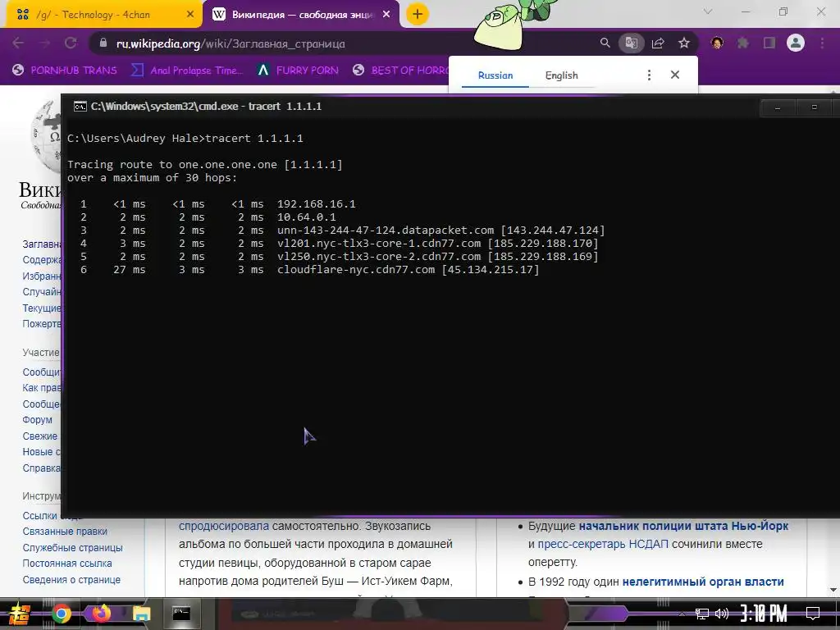Follow the спродюсировала article link

pyautogui.click(x=223, y=526)
